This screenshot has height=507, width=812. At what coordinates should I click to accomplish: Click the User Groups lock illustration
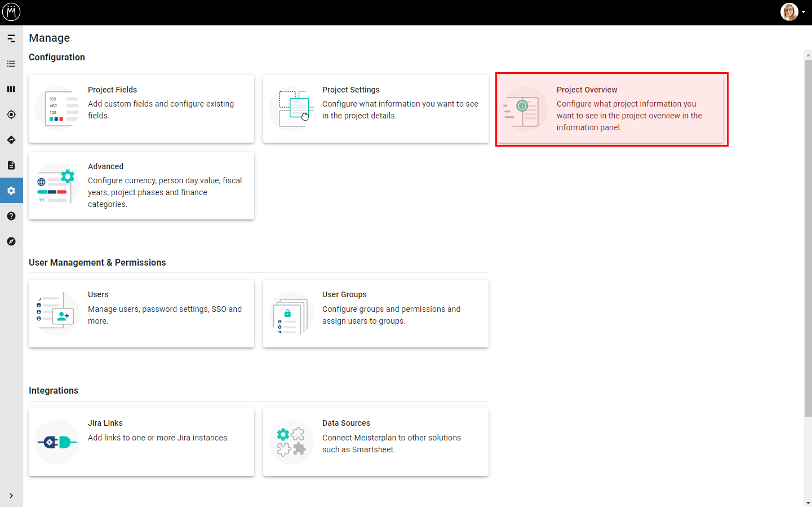tap(291, 314)
